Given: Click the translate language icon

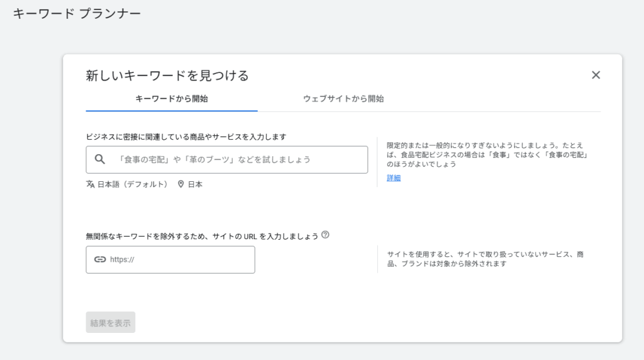Looking at the screenshot, I should pos(91,184).
